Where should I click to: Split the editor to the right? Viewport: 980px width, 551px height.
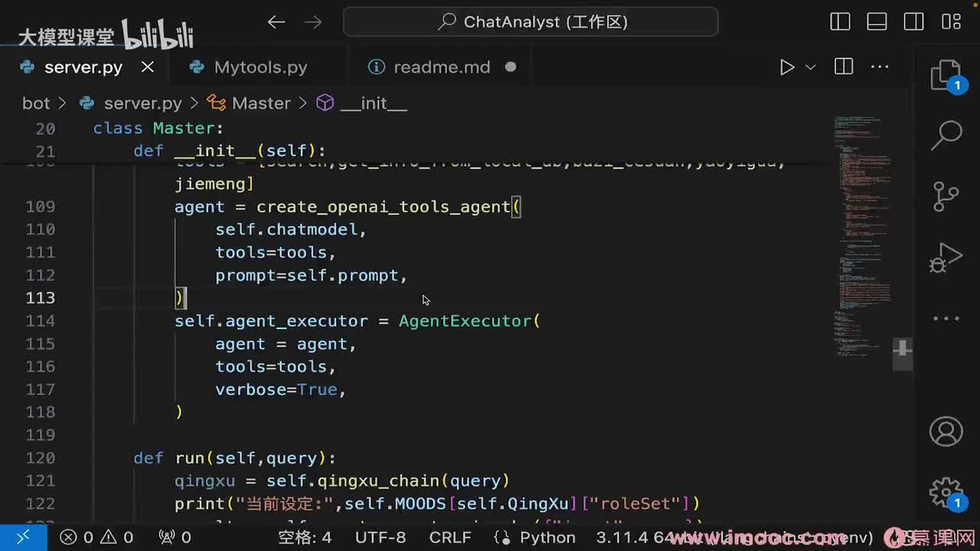click(844, 67)
